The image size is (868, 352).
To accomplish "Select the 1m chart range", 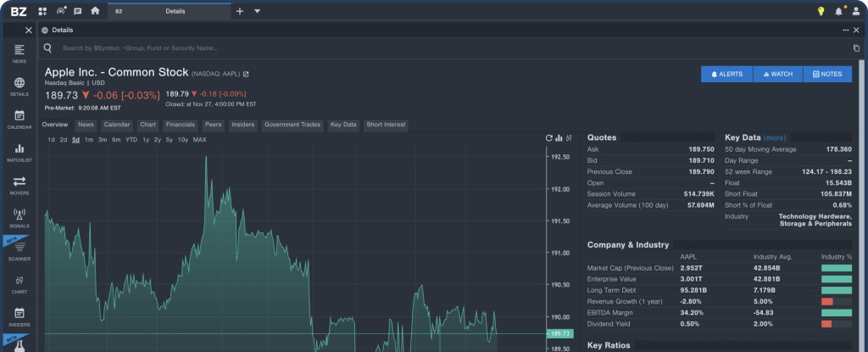I will [89, 140].
